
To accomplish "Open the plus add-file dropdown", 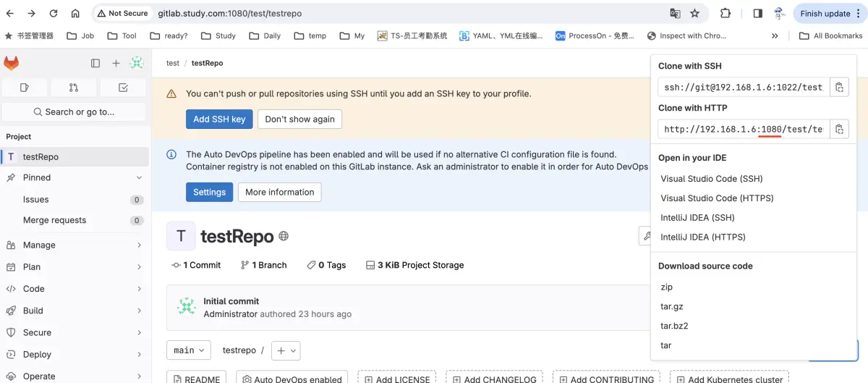I will [x=286, y=350].
